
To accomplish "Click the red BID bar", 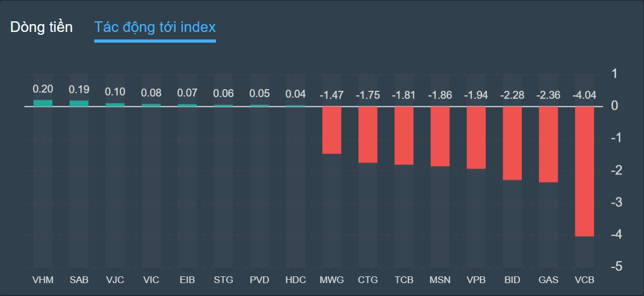I will click(x=512, y=143).
